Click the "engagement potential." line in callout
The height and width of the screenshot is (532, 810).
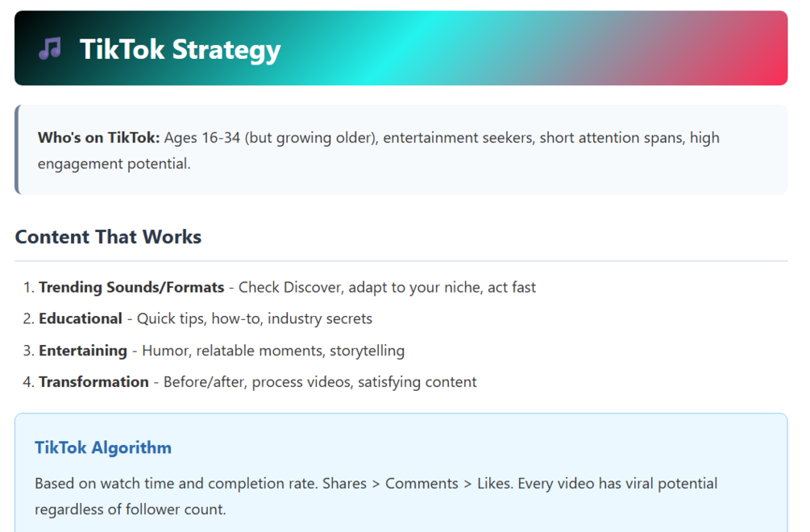[x=114, y=164]
